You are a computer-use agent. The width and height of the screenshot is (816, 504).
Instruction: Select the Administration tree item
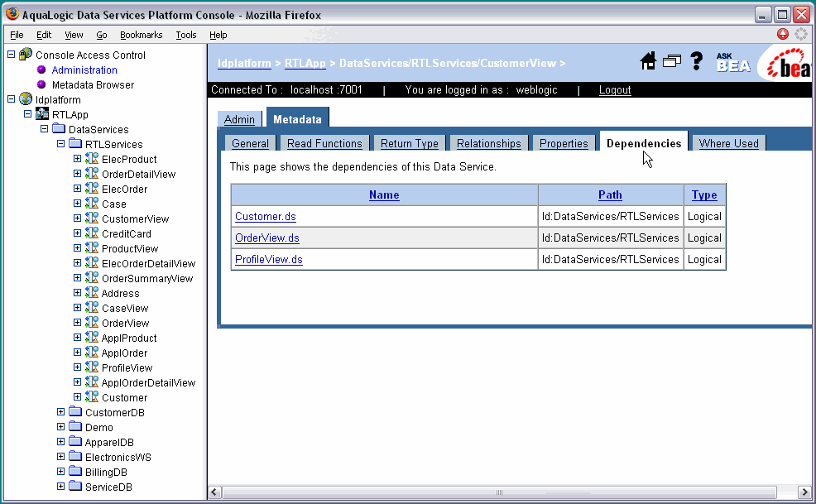pyautogui.click(x=84, y=70)
